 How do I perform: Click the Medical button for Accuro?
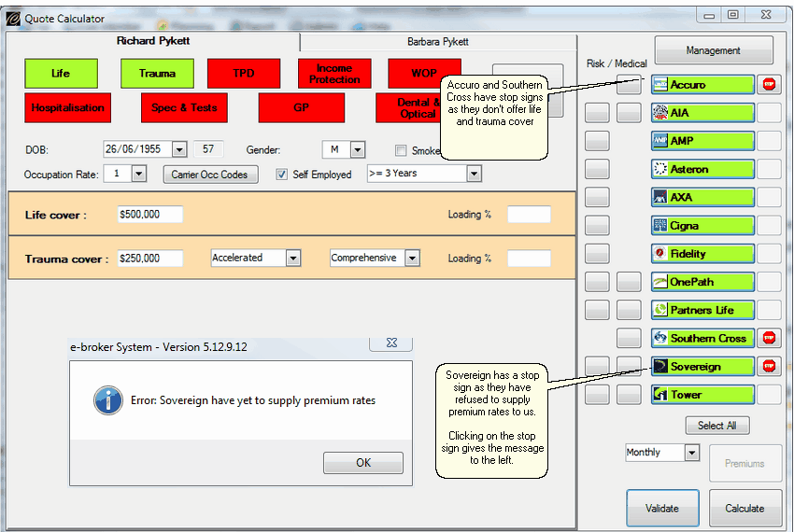point(629,85)
